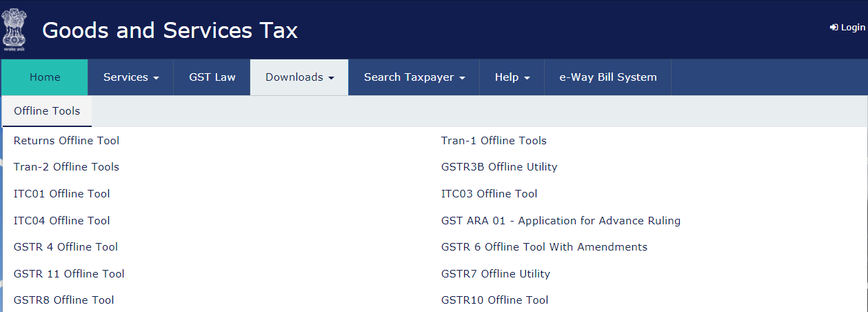Open ITC04 Offline Tool link
The image size is (868, 312).
point(61,221)
